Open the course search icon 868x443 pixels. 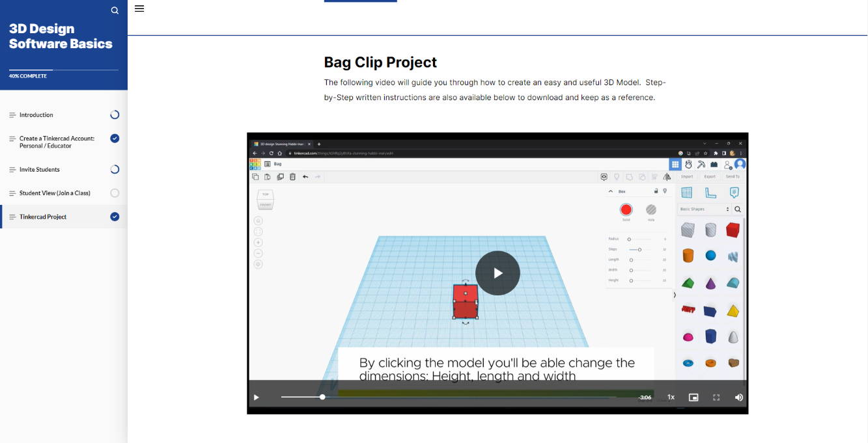pos(115,10)
